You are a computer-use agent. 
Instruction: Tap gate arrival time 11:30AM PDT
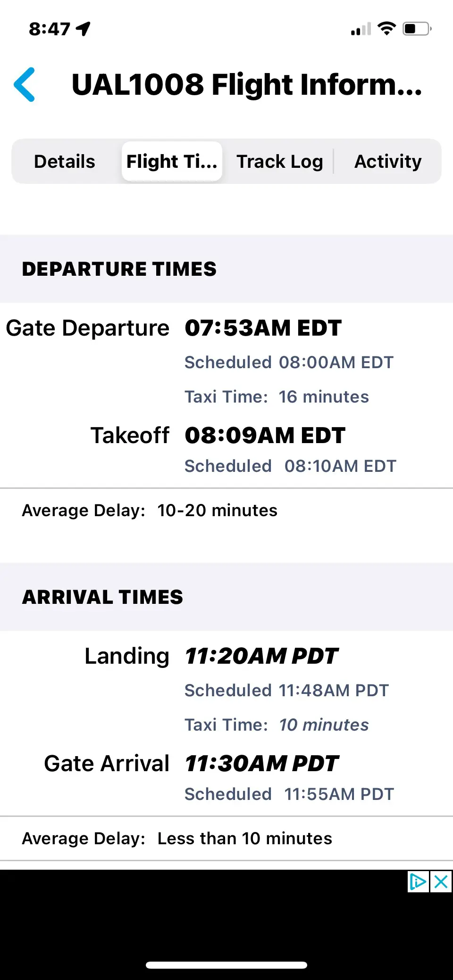pyautogui.click(x=261, y=763)
